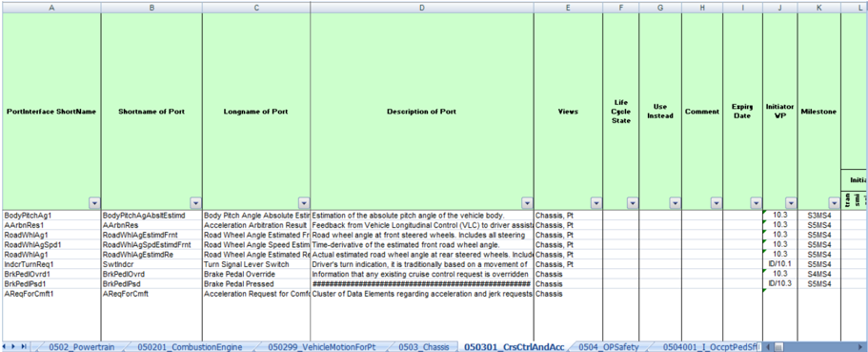Open filter dropdown for Use Instead column
This screenshot has height=352, width=868.
(675, 203)
